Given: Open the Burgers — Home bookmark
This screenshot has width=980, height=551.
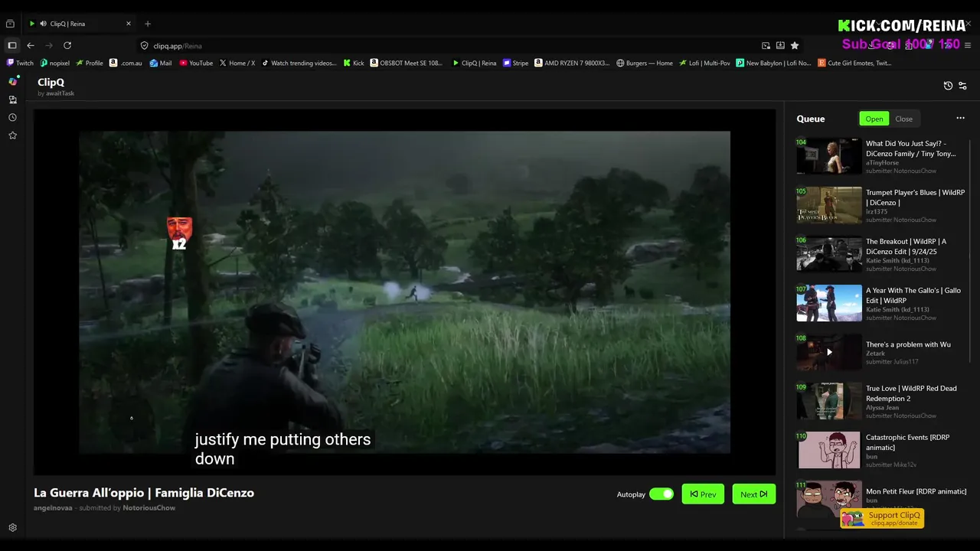Looking at the screenshot, I should point(645,63).
